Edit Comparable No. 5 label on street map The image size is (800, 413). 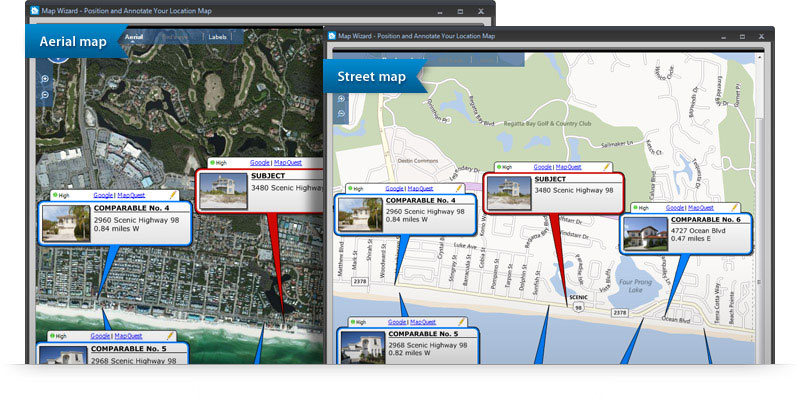pos(463,322)
